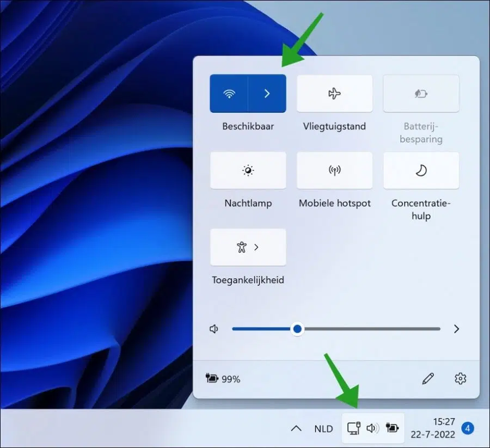Viewport: 490px width, 448px height.
Task: Click the volume slider thumb
Action: pyautogui.click(x=297, y=329)
